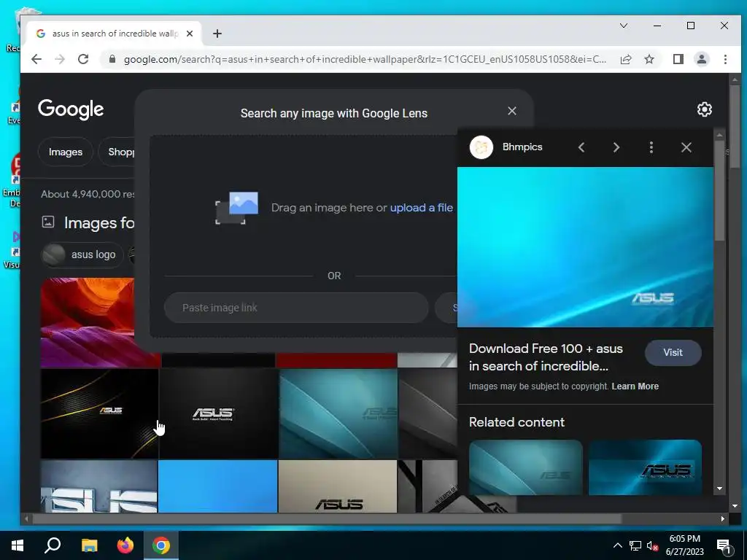
Task: Click the large blue ASUS preview image
Action: pos(585,246)
